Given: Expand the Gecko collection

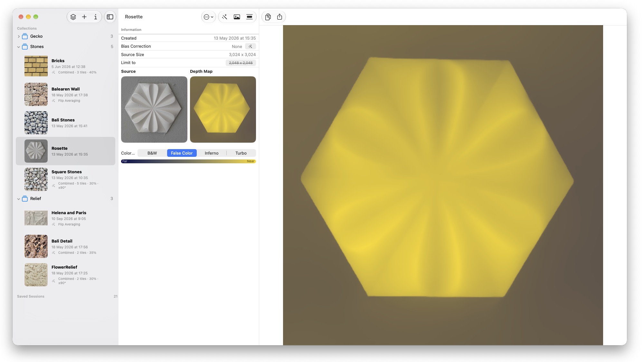Looking at the screenshot, I should click(x=19, y=36).
